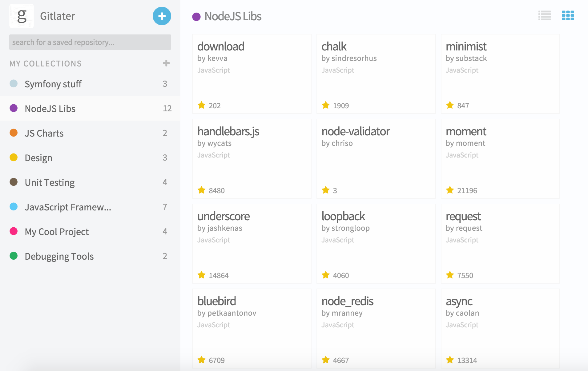Image resolution: width=588 pixels, height=371 pixels.
Task: Click the orange JS Charts color dot
Action: coord(14,133)
